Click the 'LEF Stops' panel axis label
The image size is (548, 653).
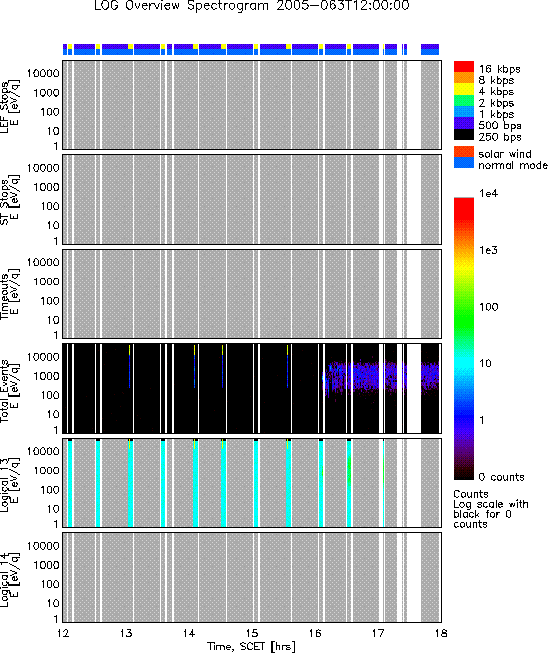tap(5, 107)
